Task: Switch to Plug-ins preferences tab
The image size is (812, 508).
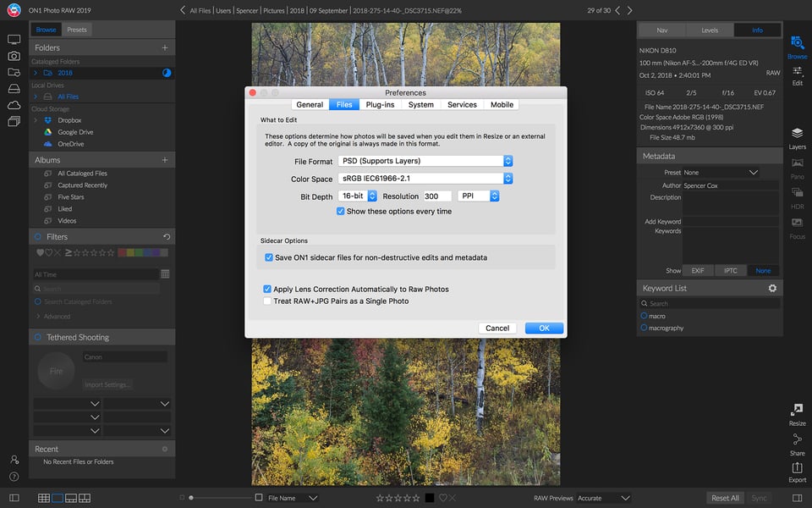Action: [380, 105]
